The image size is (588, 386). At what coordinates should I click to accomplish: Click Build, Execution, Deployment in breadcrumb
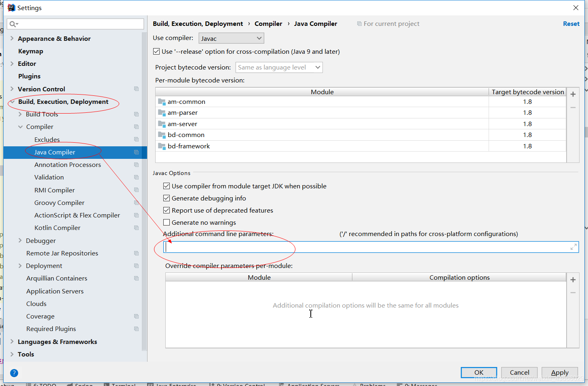click(x=198, y=24)
